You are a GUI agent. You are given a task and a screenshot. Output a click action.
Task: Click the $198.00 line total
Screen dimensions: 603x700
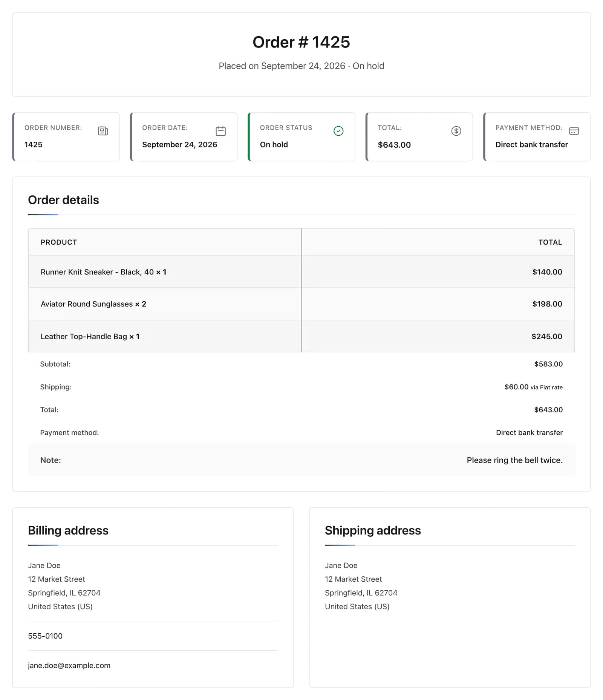547,304
